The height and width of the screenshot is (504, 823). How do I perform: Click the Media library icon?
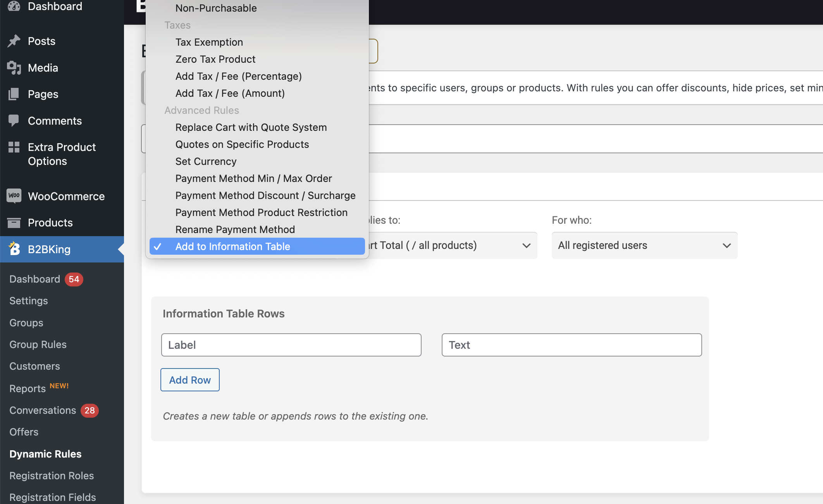pyautogui.click(x=14, y=68)
